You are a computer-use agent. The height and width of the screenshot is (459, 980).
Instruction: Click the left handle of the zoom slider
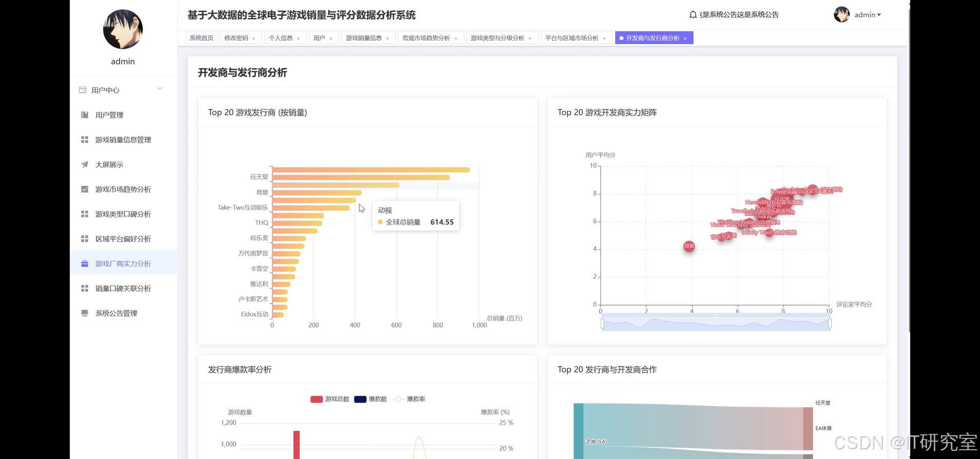(602, 323)
